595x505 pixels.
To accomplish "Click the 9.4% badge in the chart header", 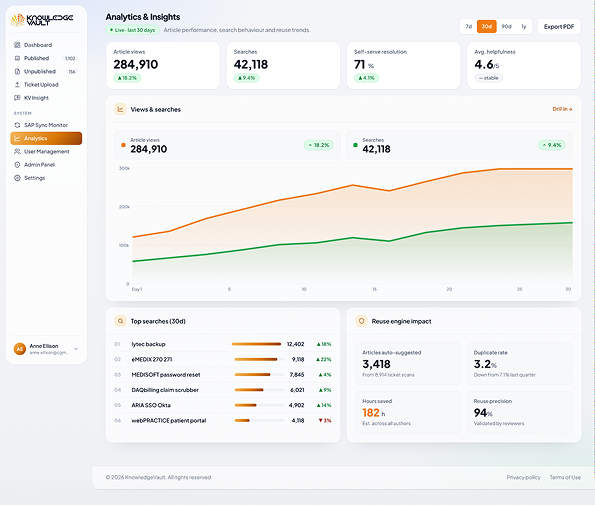I will 552,145.
